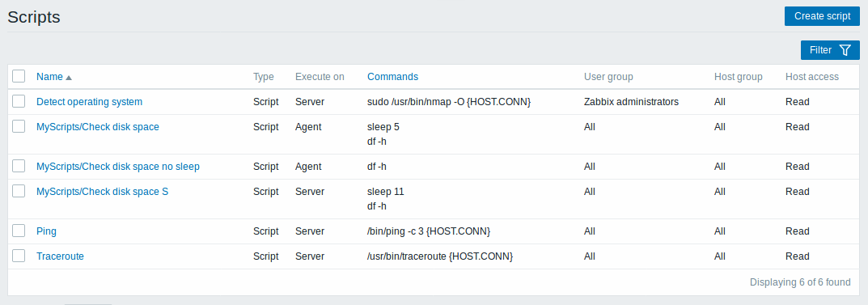868x305 pixels.
Task: Expand the Filter panel
Action: click(830, 50)
